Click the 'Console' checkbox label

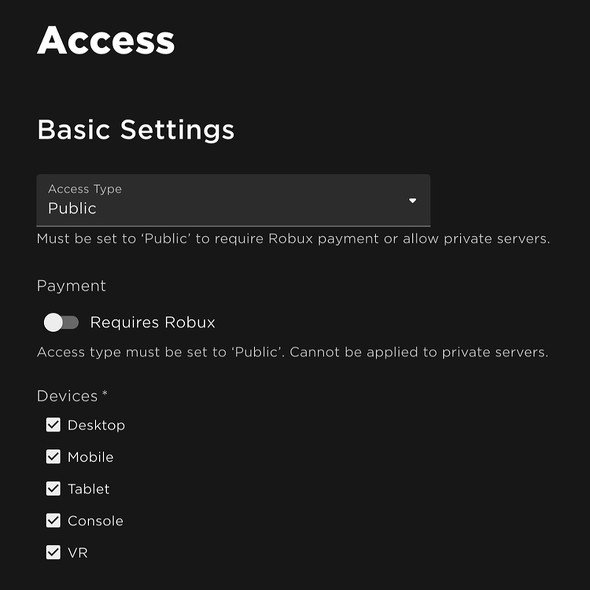tap(95, 521)
